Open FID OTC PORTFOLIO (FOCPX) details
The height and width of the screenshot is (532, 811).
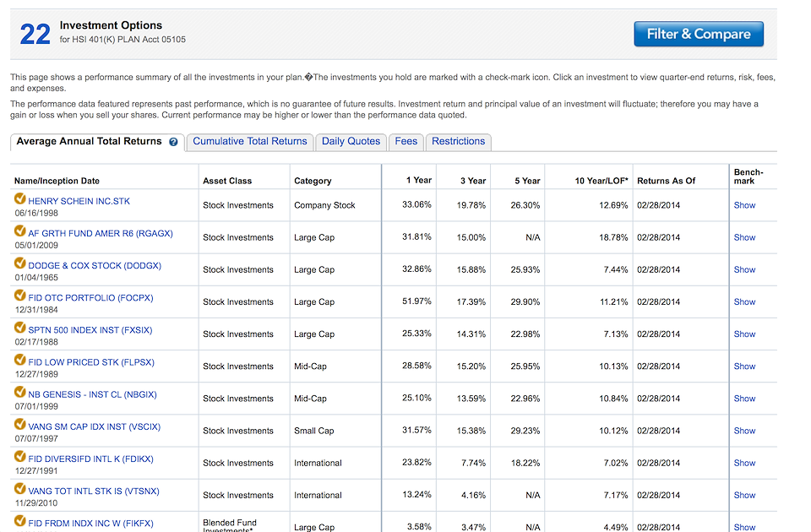click(90, 298)
